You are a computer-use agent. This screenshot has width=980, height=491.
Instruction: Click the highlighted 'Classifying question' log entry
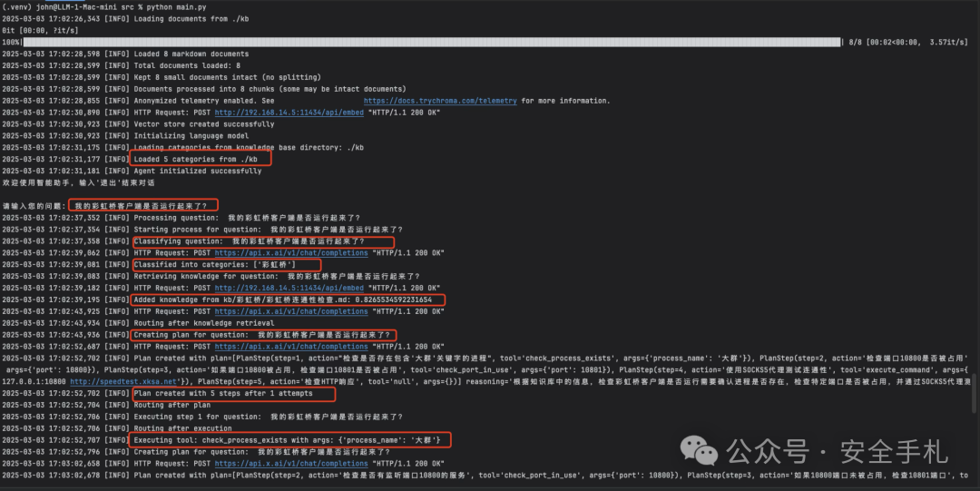tap(262, 241)
